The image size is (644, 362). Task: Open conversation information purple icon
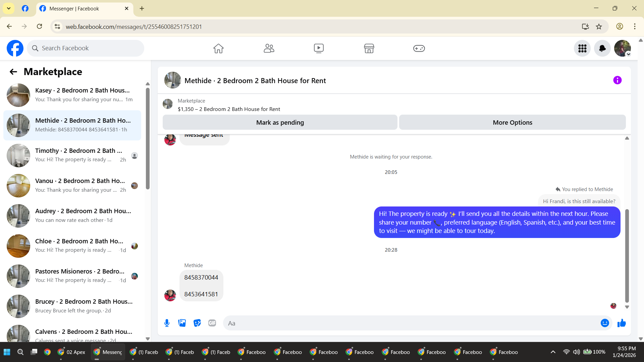617,80
